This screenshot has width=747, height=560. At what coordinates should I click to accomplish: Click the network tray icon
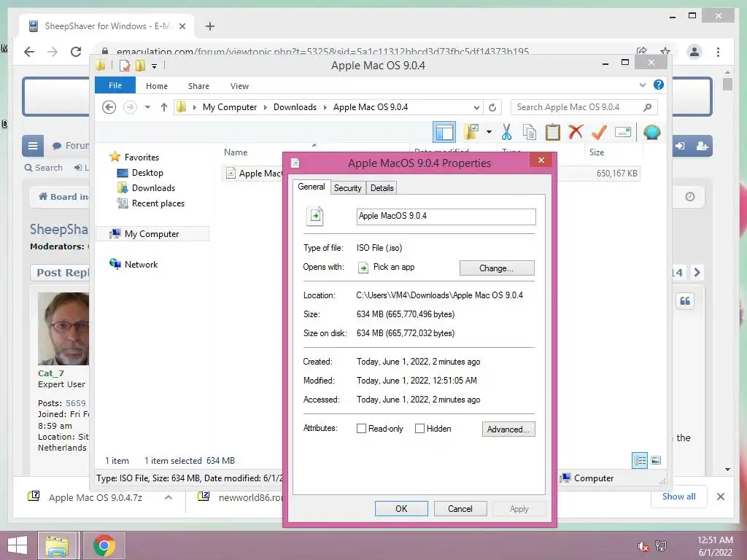pos(661,546)
